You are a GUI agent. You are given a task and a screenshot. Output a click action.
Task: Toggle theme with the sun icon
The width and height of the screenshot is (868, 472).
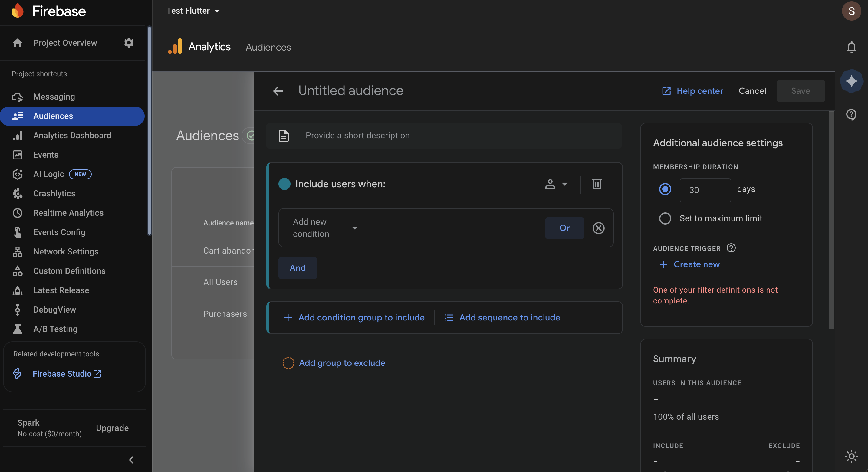tap(851, 456)
